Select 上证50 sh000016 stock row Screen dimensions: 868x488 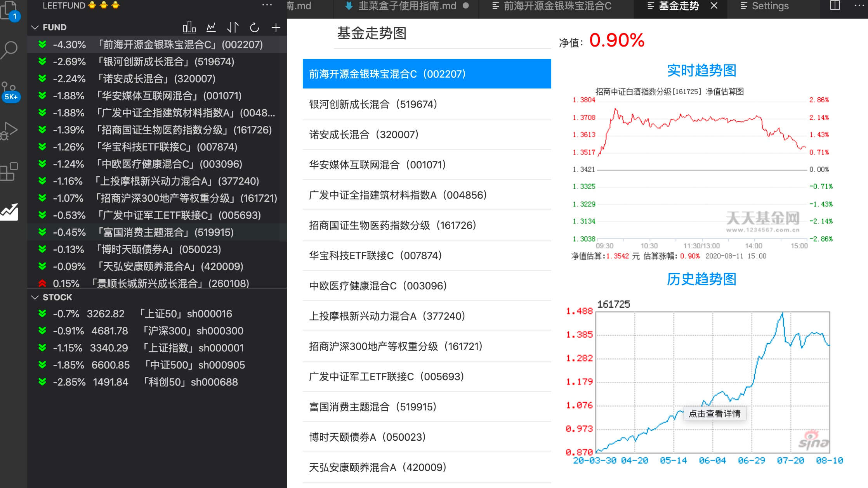point(157,314)
